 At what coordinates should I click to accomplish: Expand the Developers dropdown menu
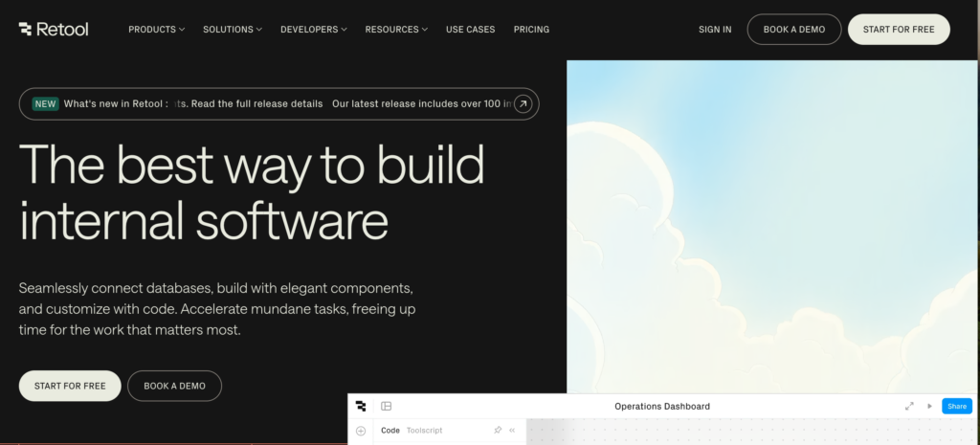[314, 30]
